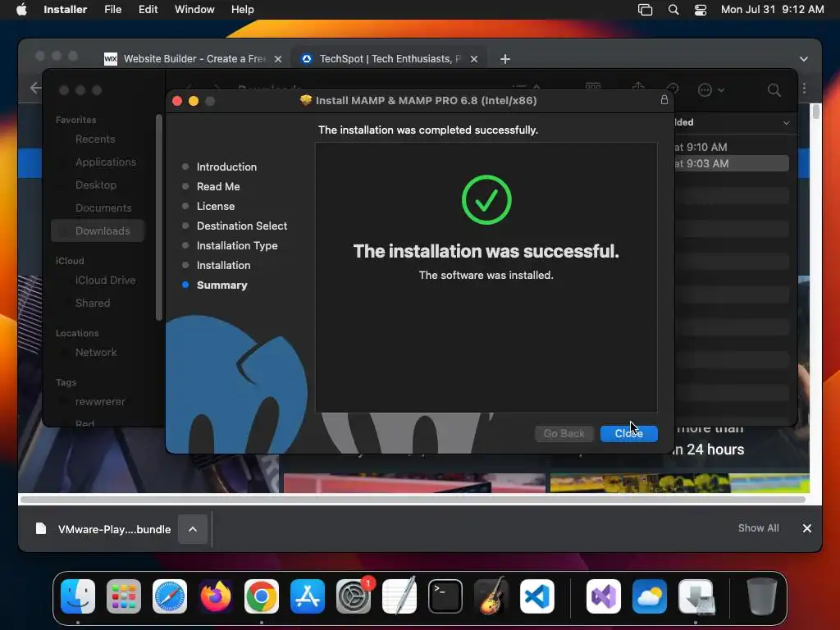Open Terminal from the Dock
Viewport: 840px width, 630px height.
click(445, 596)
